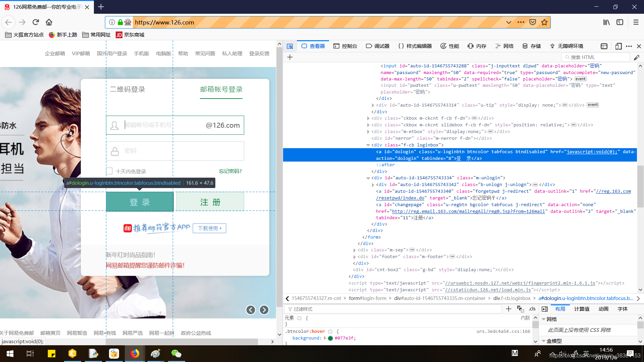The width and height of the screenshot is (644, 362).
Task: Open page actions three-dot menu in address bar
Action: (x=521, y=22)
